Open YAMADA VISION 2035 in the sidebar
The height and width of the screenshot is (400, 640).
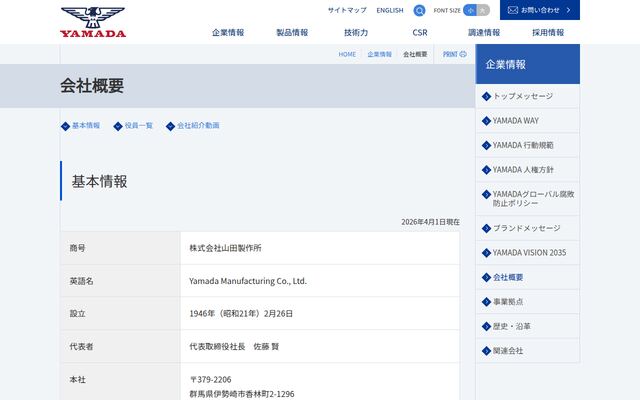(x=527, y=253)
